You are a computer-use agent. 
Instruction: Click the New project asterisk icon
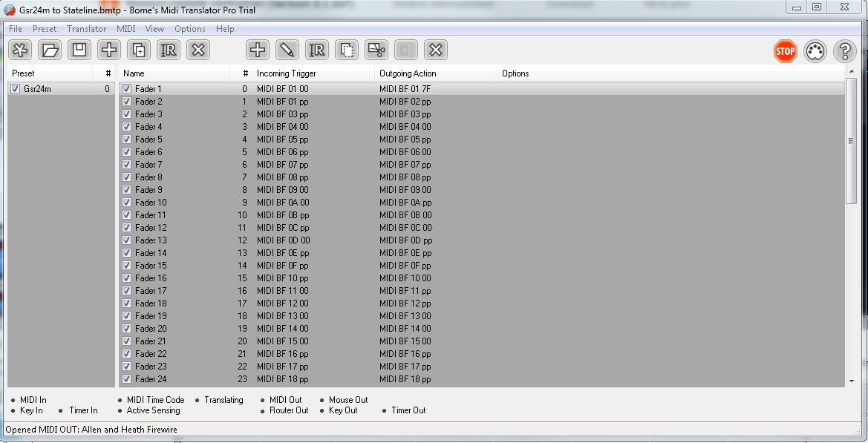[20, 50]
